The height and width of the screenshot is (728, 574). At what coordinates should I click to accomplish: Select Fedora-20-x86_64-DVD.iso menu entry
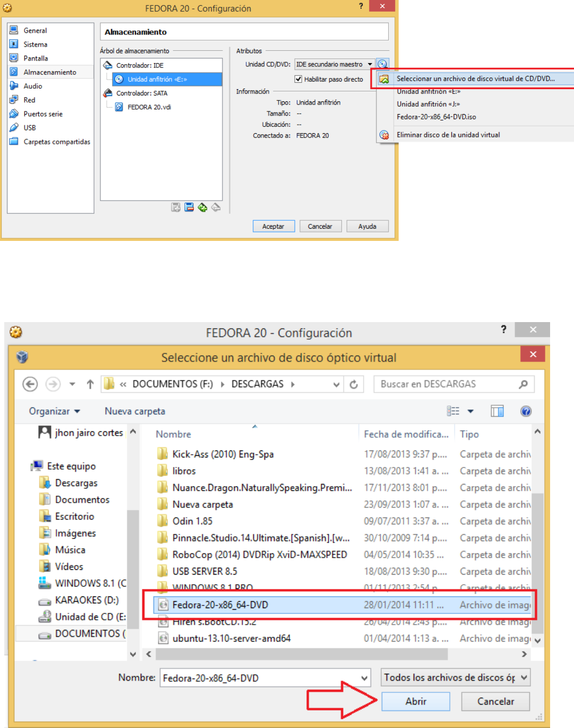pos(436,117)
